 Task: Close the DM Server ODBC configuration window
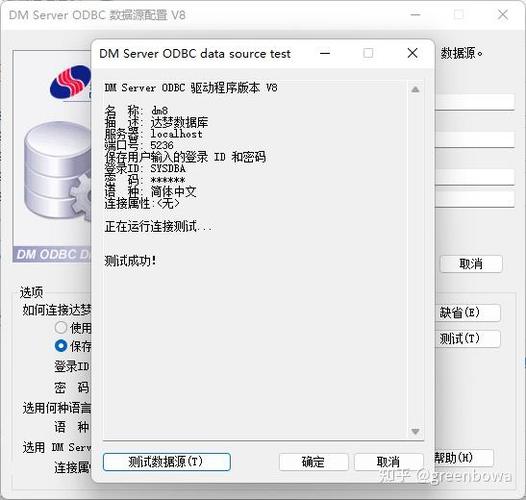(503, 15)
